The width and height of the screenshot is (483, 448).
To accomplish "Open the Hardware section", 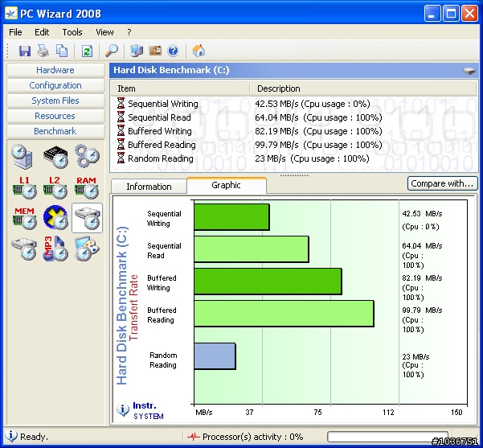I will (x=55, y=70).
